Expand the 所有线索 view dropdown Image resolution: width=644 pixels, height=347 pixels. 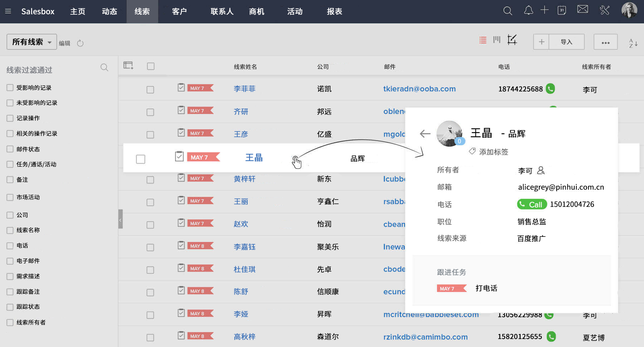31,42
